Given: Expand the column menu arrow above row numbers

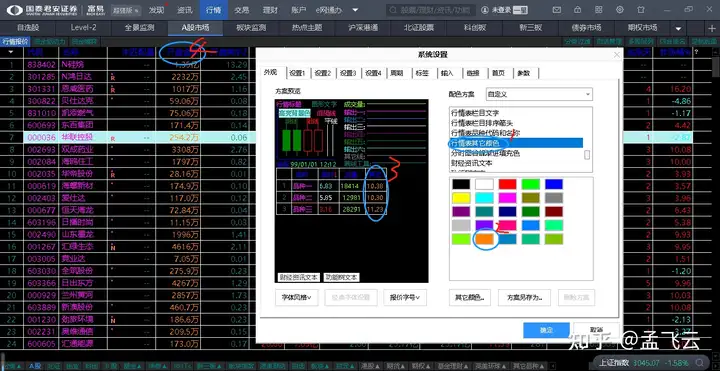Looking at the screenshot, I should 11,52.
